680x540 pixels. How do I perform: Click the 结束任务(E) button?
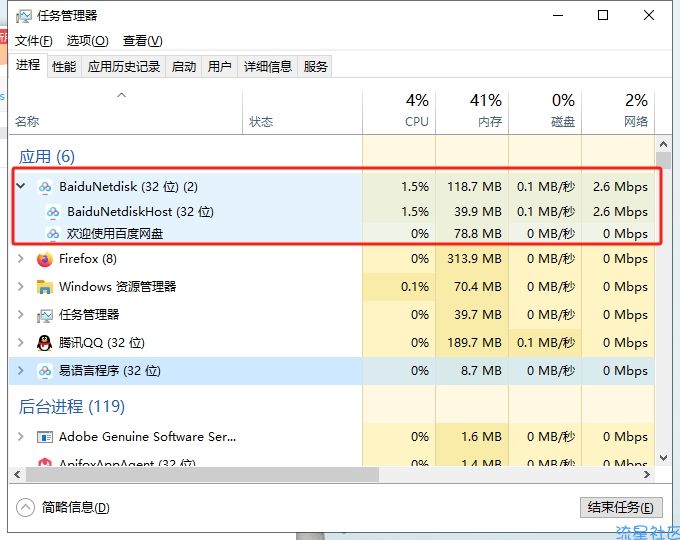pos(621,507)
